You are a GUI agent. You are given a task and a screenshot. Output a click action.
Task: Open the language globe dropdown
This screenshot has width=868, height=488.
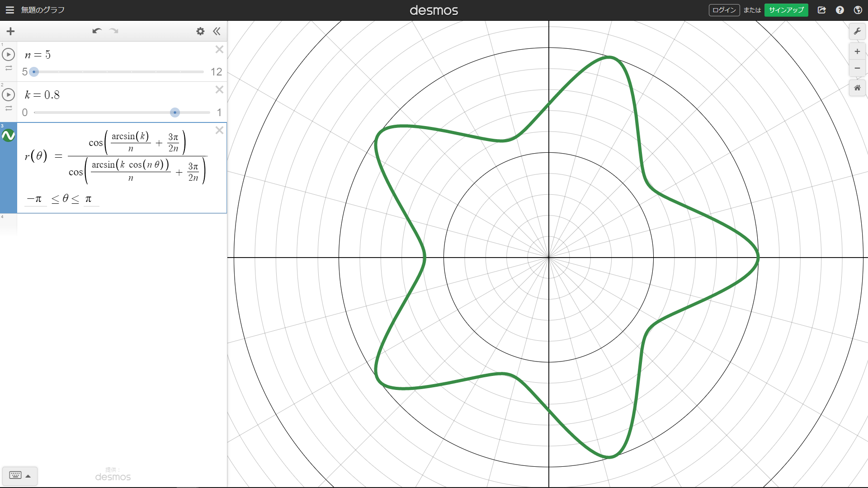point(858,10)
